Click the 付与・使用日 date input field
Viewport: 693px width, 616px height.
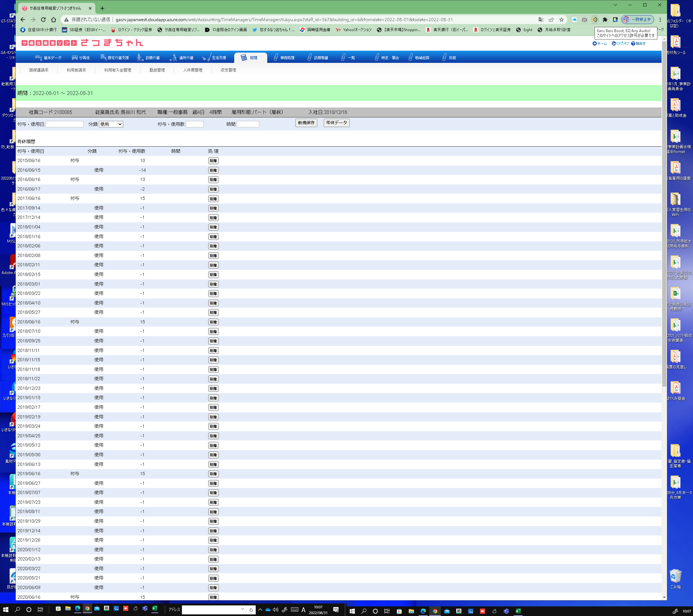click(x=64, y=124)
